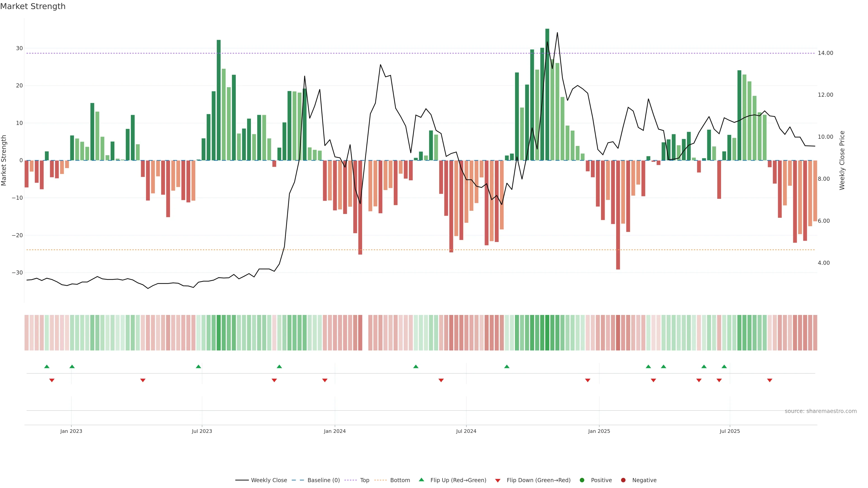Click the first green flip-up marker before Jan 2023
The width and height of the screenshot is (868, 488).
coord(47,366)
